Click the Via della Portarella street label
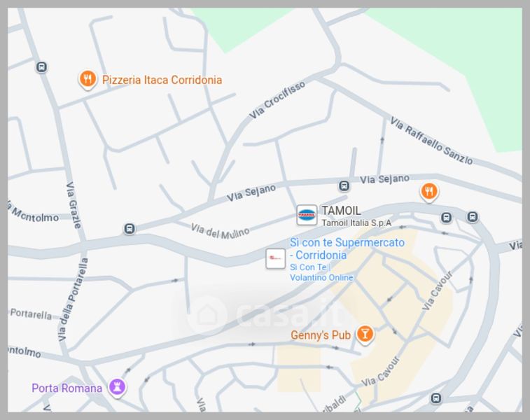This screenshot has height=420, width=530. click(x=73, y=300)
